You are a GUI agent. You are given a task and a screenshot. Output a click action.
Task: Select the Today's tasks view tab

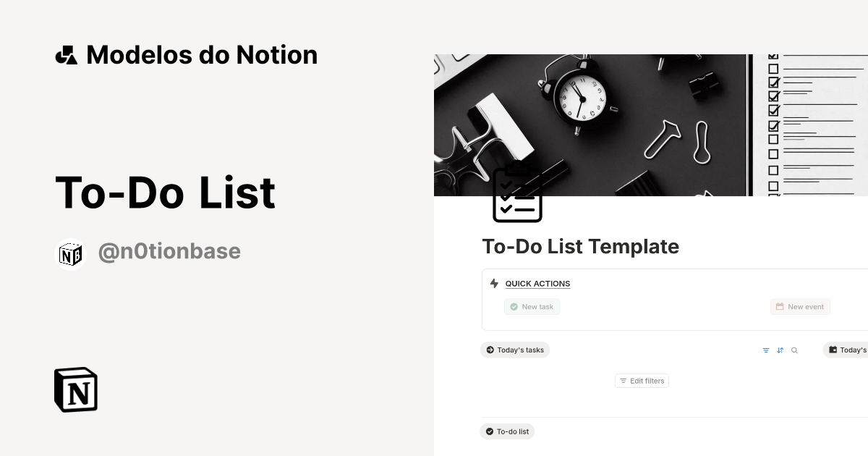(515, 350)
